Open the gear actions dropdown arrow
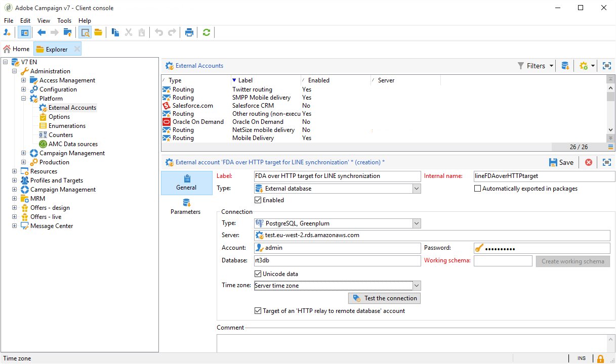Screen dimensions: 616x364 593,66
